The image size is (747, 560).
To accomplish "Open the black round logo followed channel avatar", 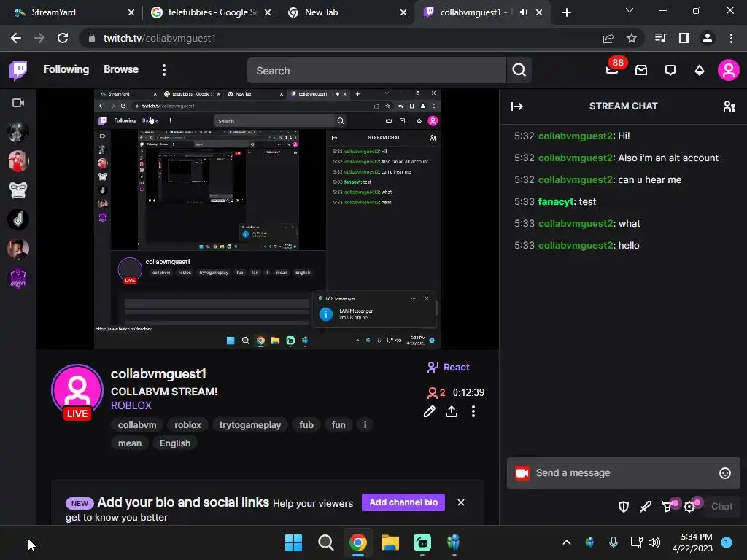I will point(18,219).
